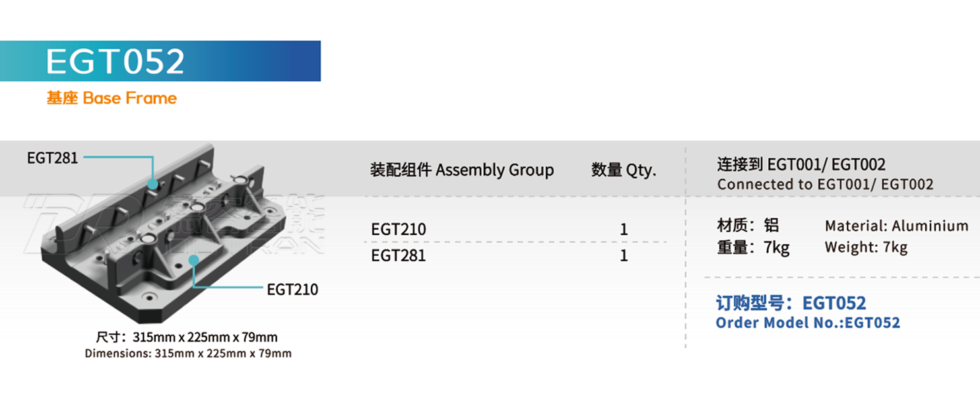Screen dimensions: 980x415
Task: Select the EGT210 row in the assembly table
Action: coord(518,230)
